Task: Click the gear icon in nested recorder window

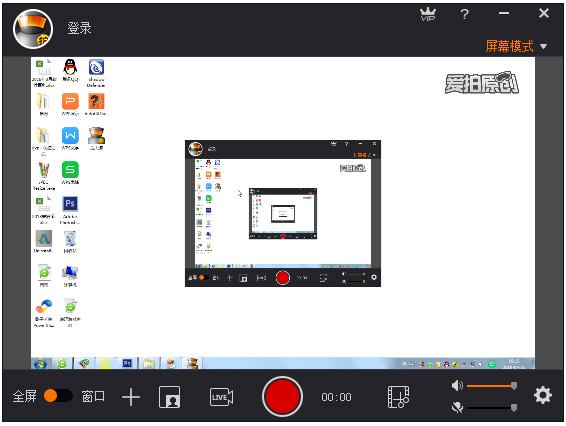Action: 374,277
